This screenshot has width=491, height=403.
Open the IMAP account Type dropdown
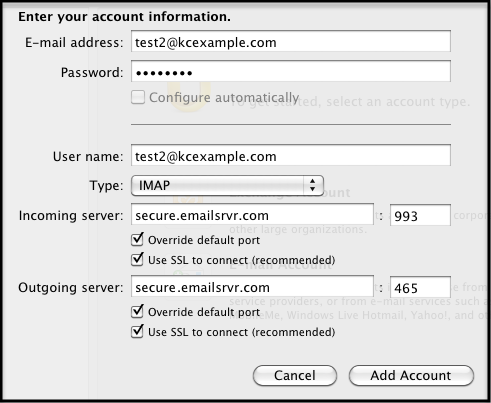pyautogui.click(x=227, y=185)
